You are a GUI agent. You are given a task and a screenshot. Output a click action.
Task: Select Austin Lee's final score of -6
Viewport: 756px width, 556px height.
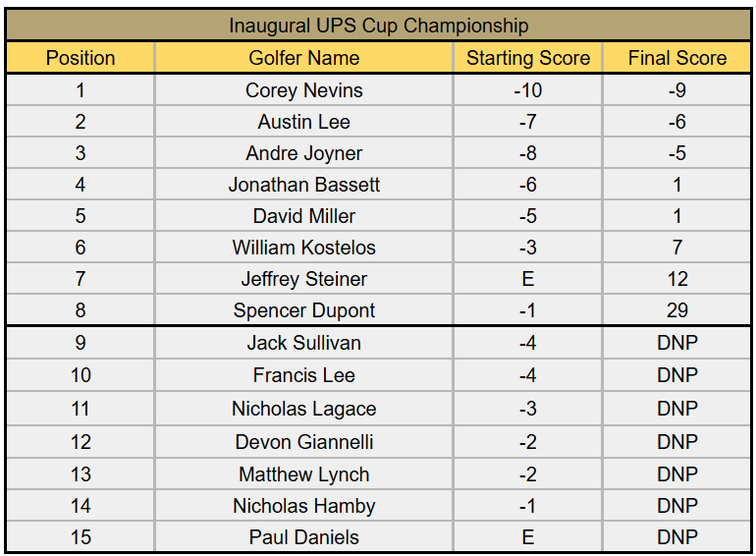tap(676, 122)
